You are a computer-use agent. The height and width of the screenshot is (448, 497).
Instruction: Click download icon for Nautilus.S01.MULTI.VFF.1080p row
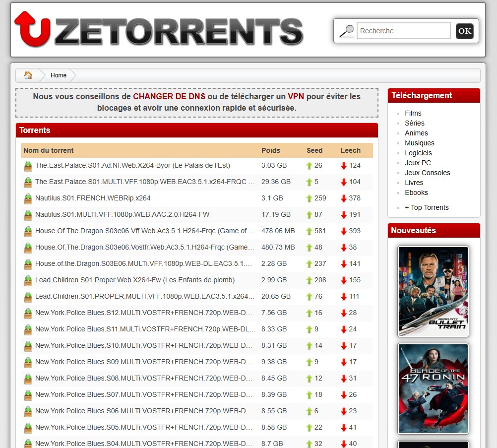(x=28, y=215)
